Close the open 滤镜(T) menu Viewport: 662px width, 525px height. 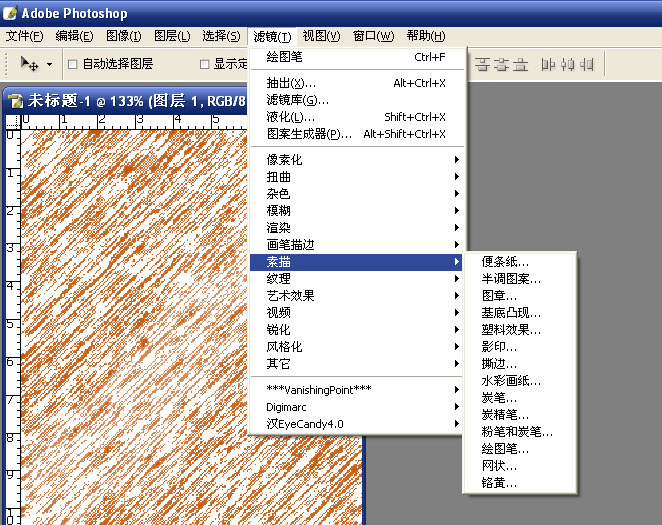(272, 37)
